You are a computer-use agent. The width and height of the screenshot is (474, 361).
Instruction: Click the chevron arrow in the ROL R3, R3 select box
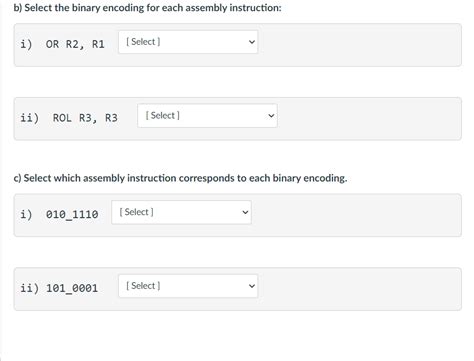[x=271, y=116]
